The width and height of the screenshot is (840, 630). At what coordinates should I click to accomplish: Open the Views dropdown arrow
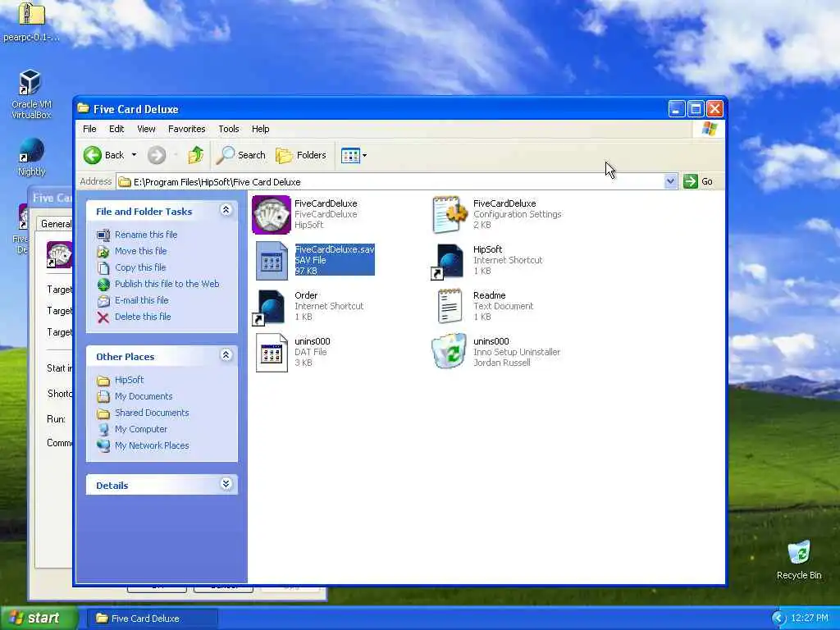coord(364,156)
